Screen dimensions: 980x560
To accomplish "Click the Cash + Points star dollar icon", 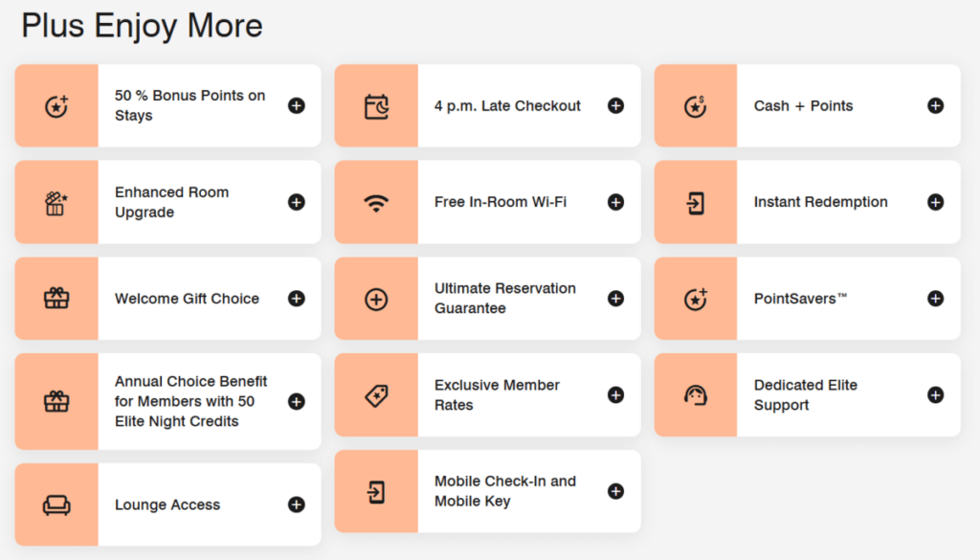I will (696, 106).
